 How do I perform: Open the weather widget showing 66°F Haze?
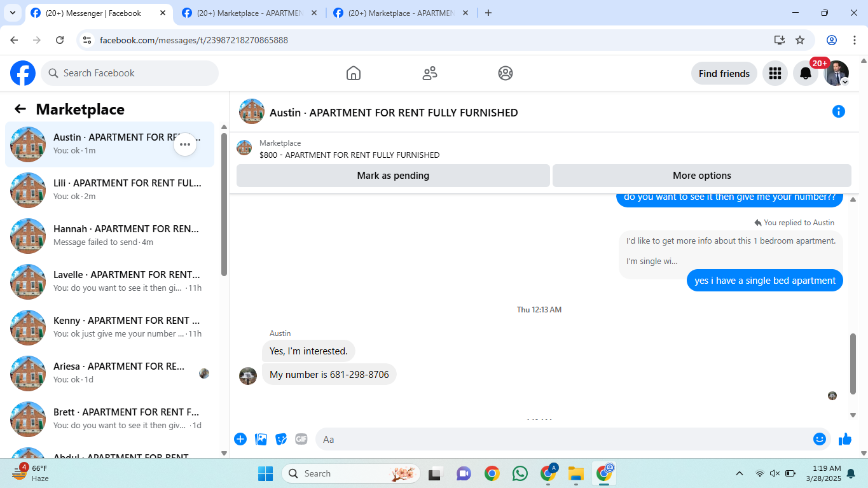point(31,473)
